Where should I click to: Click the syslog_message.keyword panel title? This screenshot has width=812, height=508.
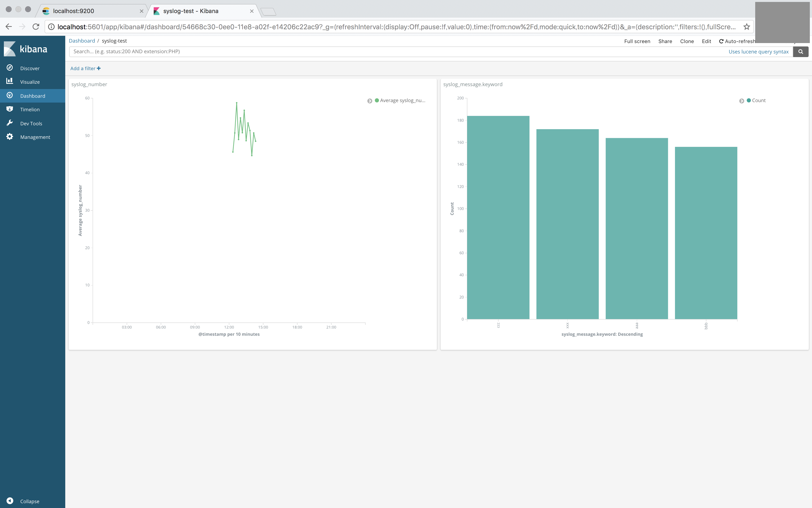(x=473, y=84)
